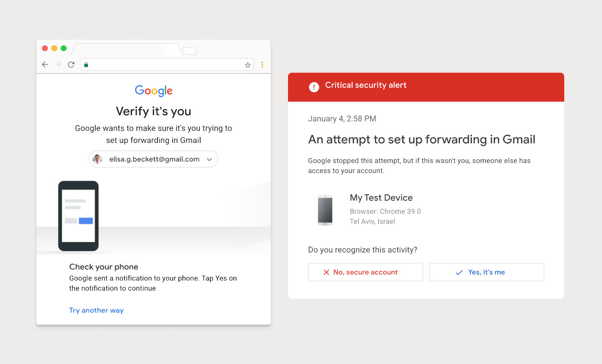The width and height of the screenshot is (602, 364).
Task: Click the January 4, 2:58 PM timestamp
Action: 342,119
